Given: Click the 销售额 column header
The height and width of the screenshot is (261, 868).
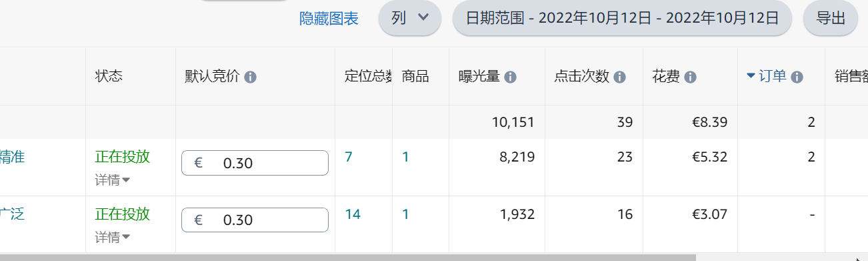Looking at the screenshot, I should (x=851, y=77).
